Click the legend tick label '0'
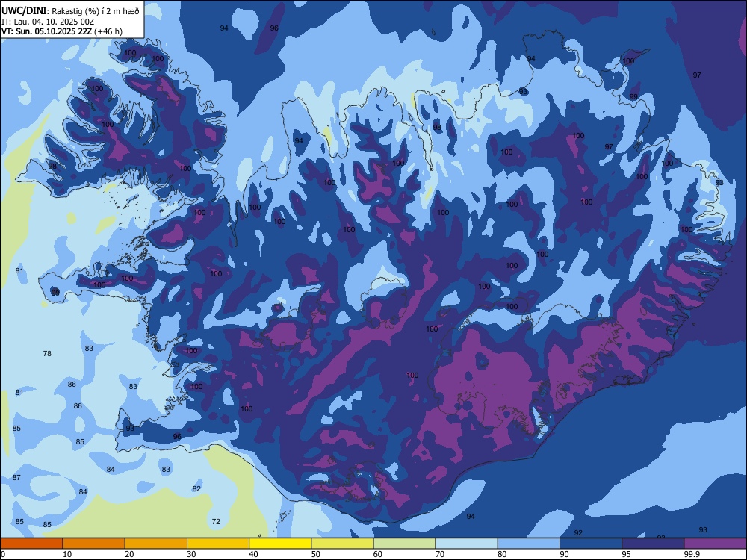 coord(3,554)
